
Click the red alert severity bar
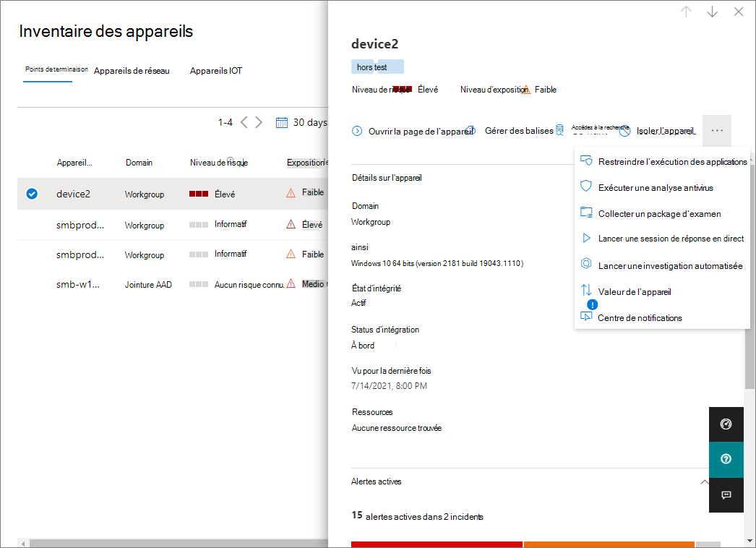click(437, 544)
